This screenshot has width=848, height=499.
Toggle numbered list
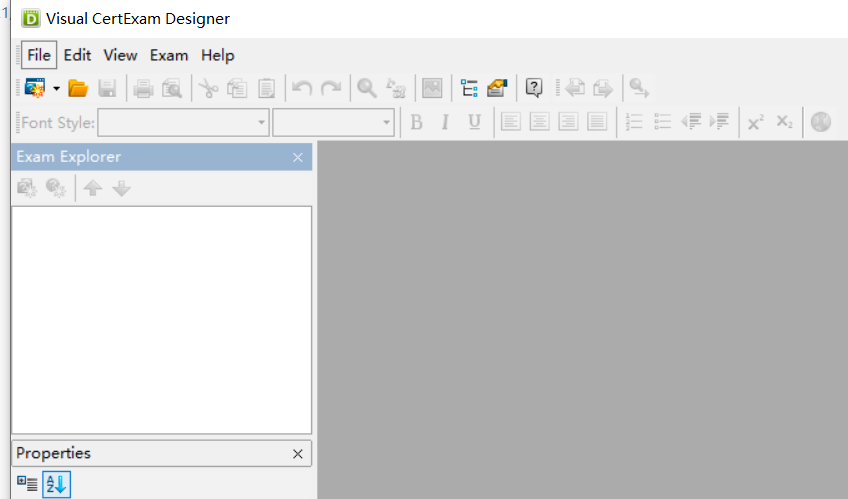(633, 122)
